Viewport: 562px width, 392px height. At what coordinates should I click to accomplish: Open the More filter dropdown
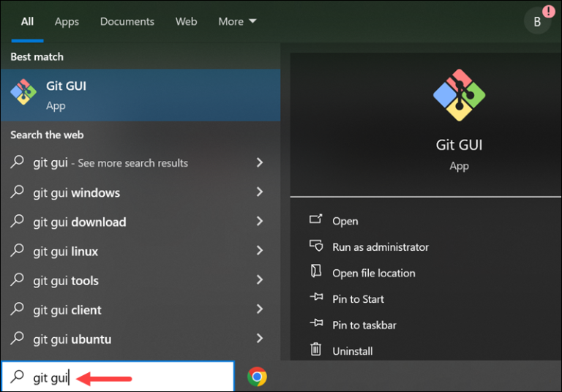click(237, 21)
